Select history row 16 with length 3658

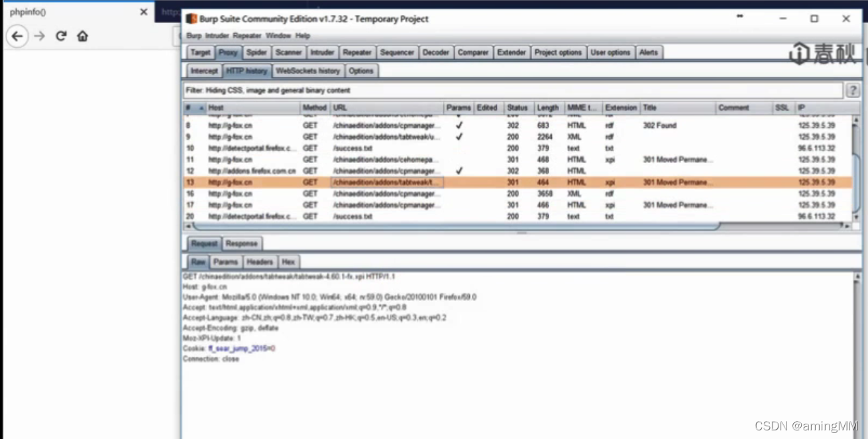click(516, 194)
